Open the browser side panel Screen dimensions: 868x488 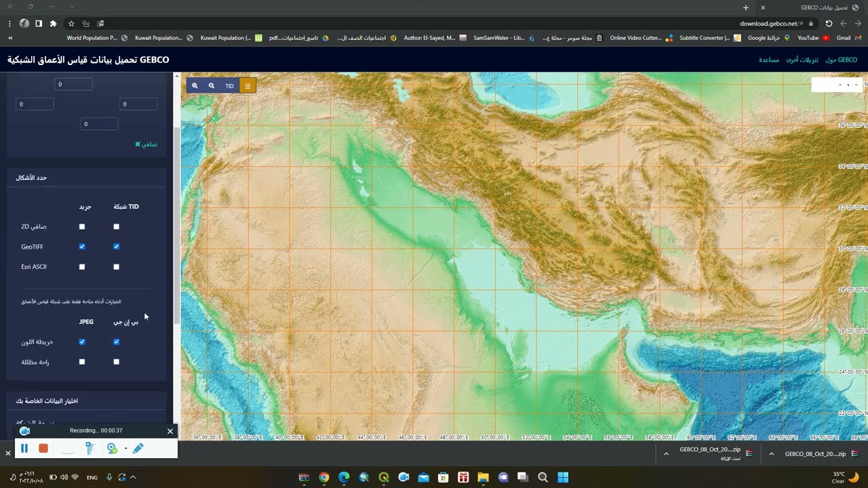pyautogui.click(x=39, y=23)
